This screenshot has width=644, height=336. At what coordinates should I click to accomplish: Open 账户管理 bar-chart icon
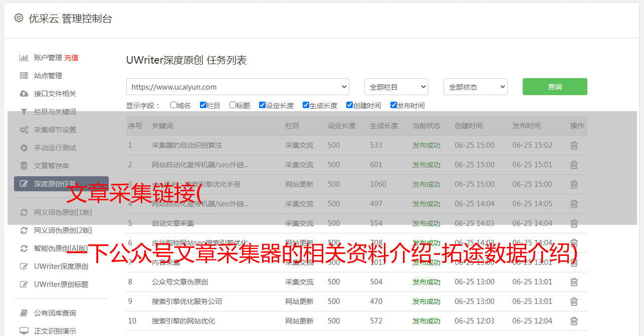point(24,58)
